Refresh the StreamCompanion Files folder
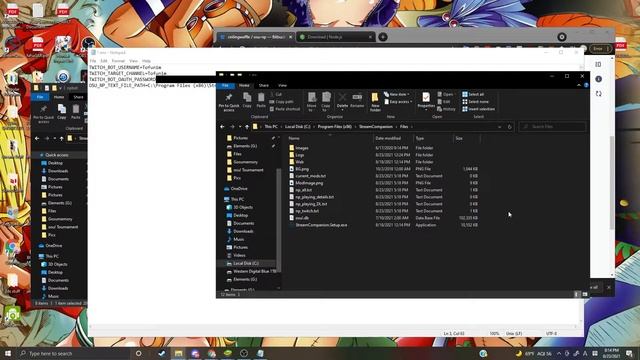640x360 pixels. [x=509, y=127]
